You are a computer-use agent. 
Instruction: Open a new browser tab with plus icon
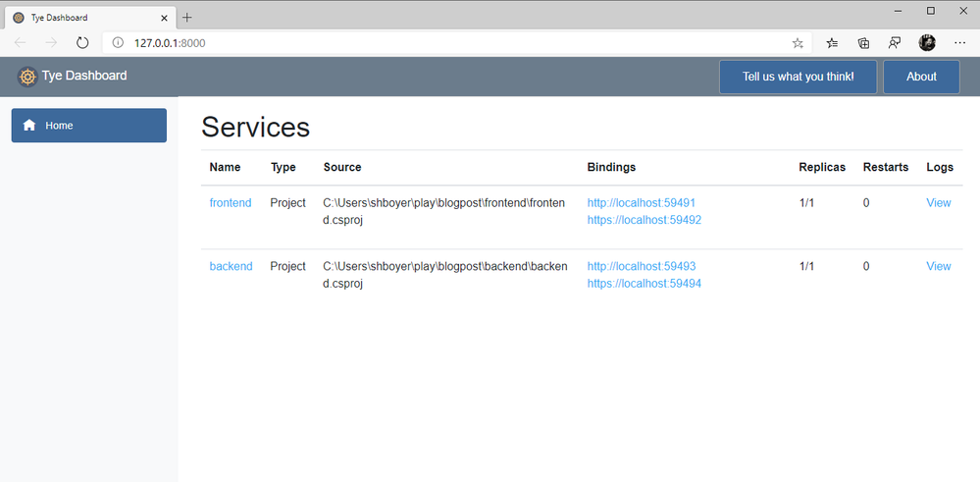coord(186,18)
